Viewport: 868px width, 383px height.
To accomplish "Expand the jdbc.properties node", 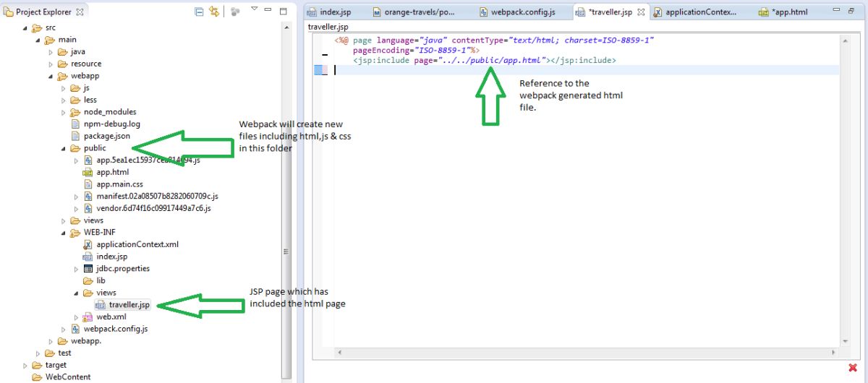I will [77, 269].
